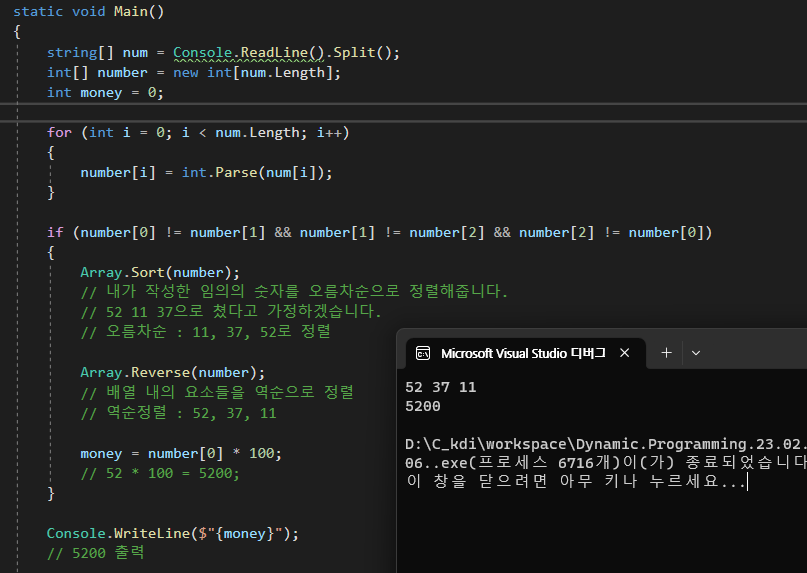This screenshot has height=573, width=807.
Task: Click the 'number[i] = int.Parse(num[i]);' line
Action: 206,172
